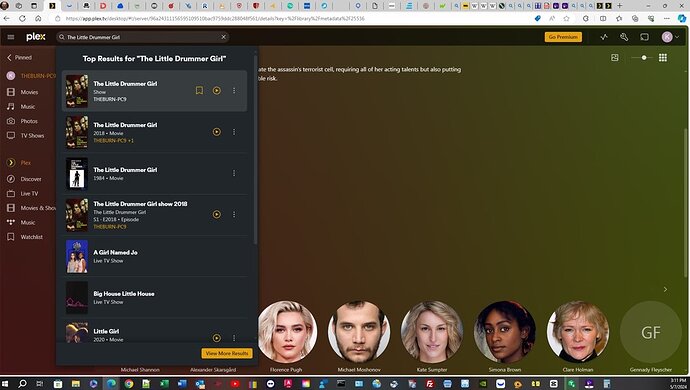Open Florence Pugh cast photo

pyautogui.click(x=287, y=332)
